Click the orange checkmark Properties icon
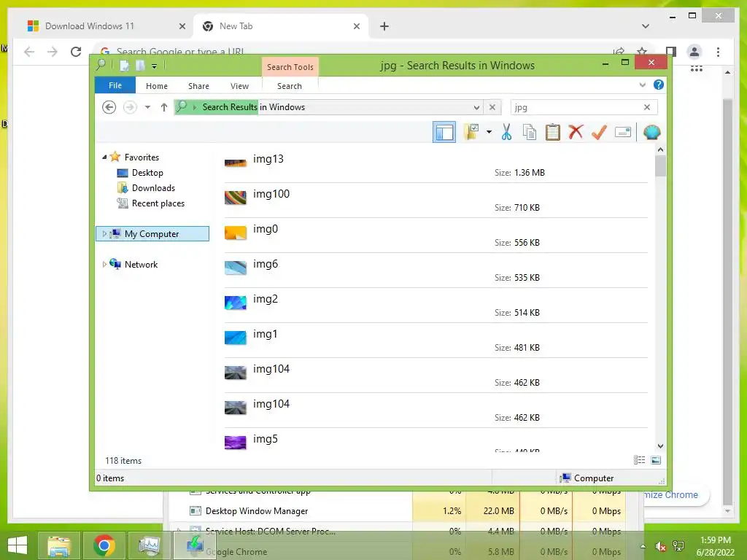747x560 pixels. click(600, 132)
